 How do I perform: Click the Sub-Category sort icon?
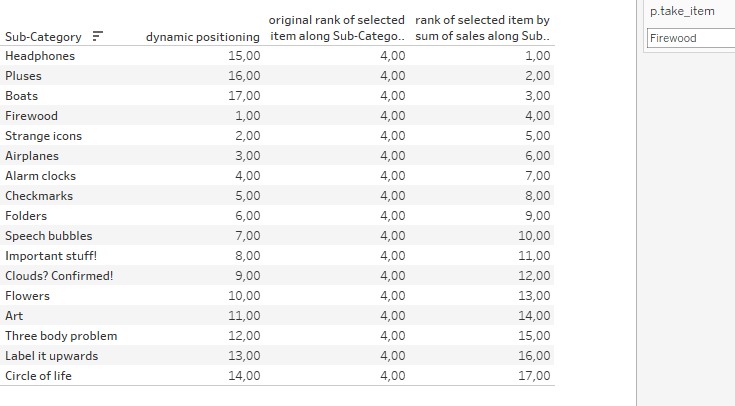pyautogui.click(x=98, y=37)
